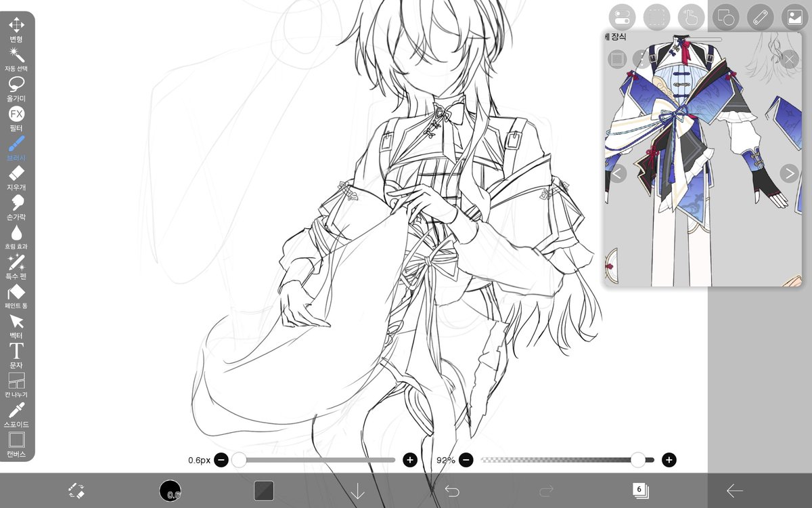Click the square frame icon in reference window
This screenshot has width=812, height=508.
click(x=616, y=60)
